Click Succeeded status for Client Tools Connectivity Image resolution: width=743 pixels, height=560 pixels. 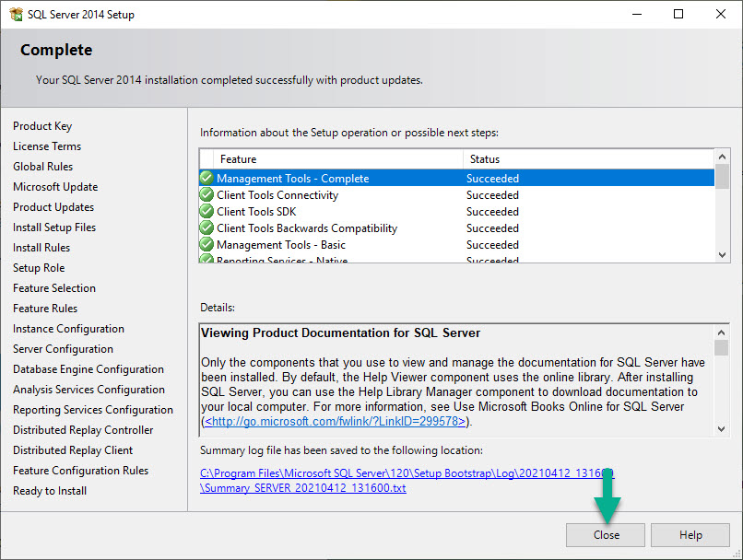coord(492,195)
